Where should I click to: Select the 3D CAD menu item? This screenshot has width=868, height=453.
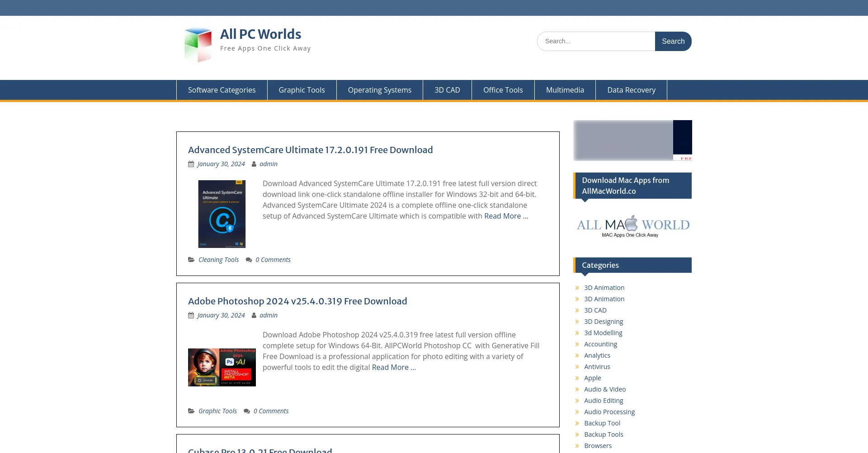[x=447, y=90]
